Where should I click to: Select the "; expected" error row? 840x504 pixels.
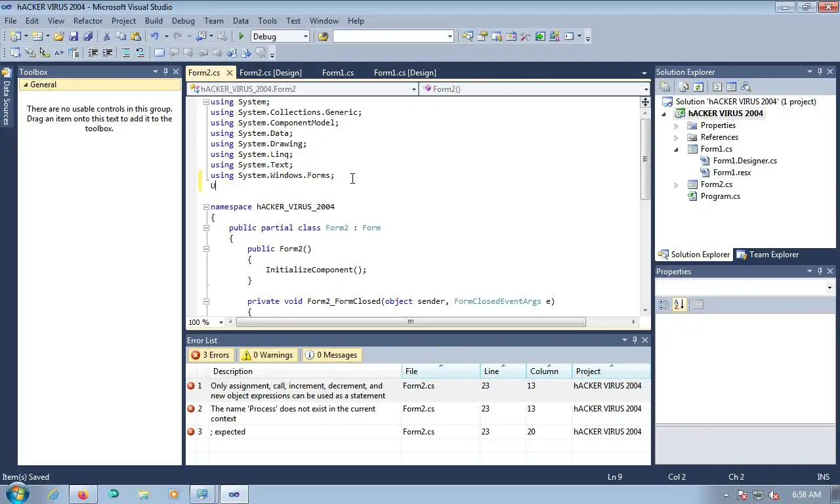click(x=418, y=432)
